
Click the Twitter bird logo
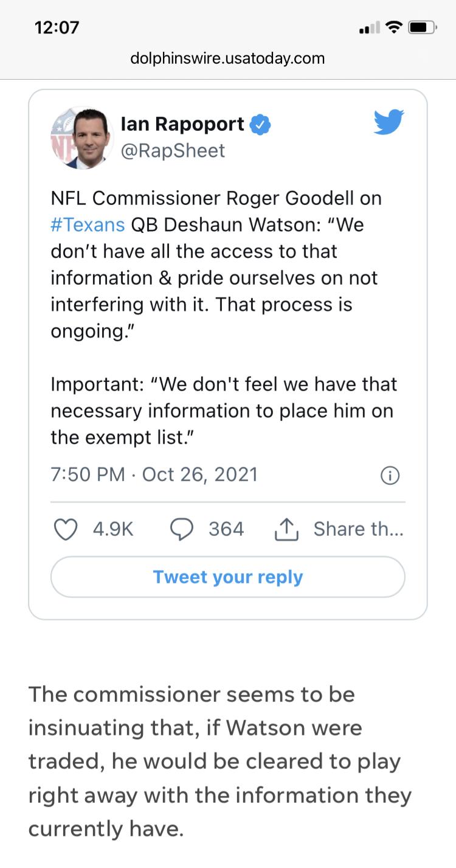[389, 122]
